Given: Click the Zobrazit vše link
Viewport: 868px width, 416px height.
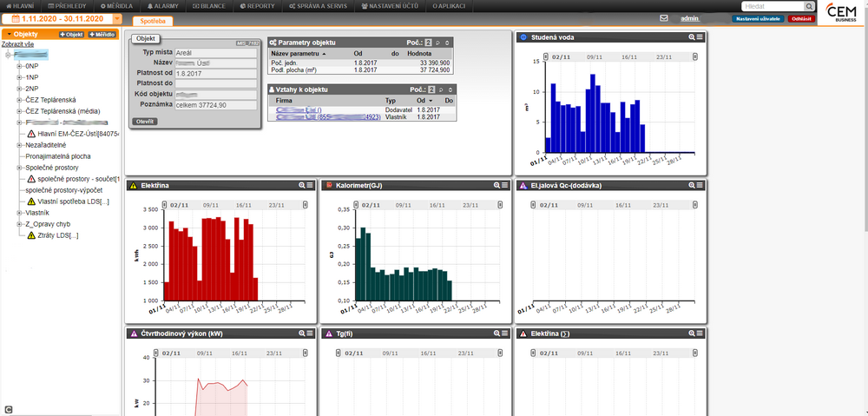Looking at the screenshot, I should (x=17, y=43).
